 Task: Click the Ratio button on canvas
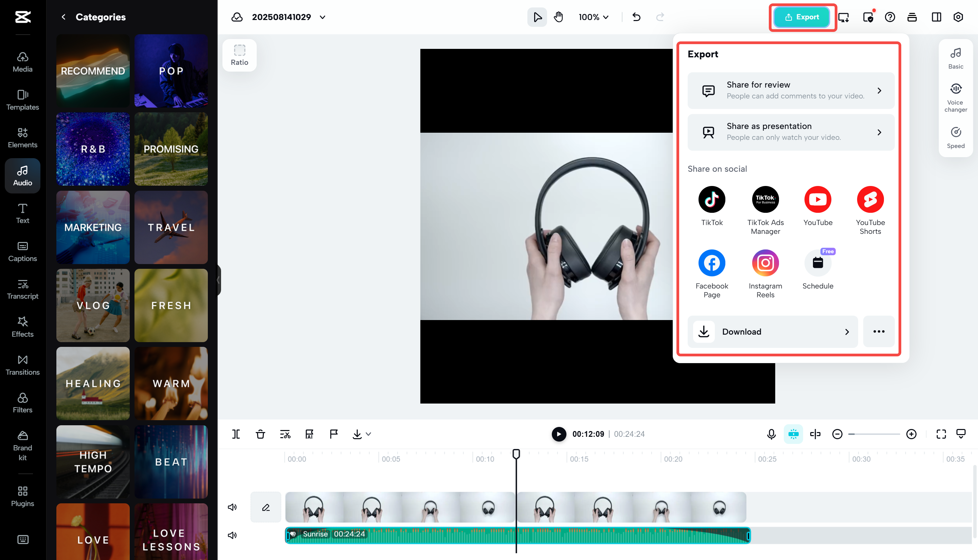click(239, 55)
